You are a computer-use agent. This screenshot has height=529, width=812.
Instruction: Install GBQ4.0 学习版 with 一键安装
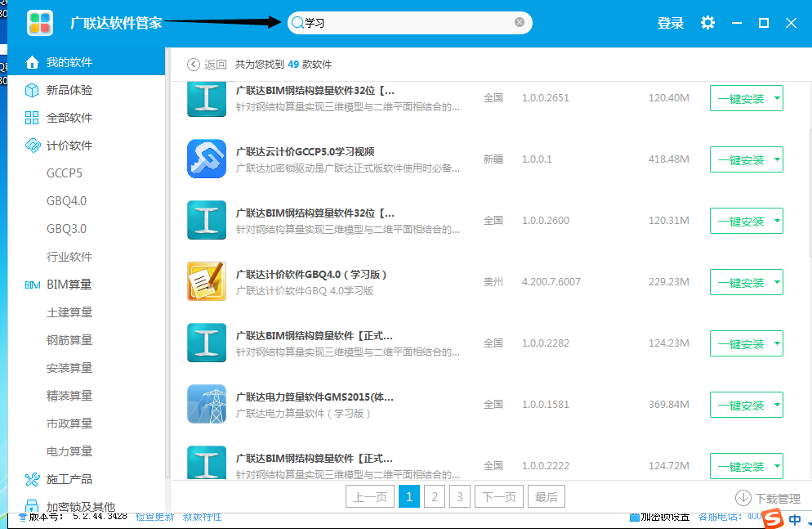[x=741, y=282]
